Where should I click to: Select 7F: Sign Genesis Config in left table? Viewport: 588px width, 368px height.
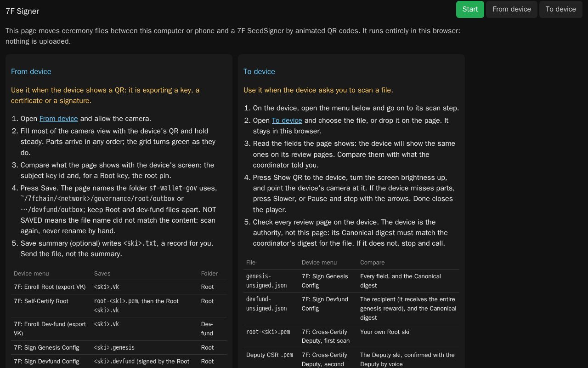[51, 347]
